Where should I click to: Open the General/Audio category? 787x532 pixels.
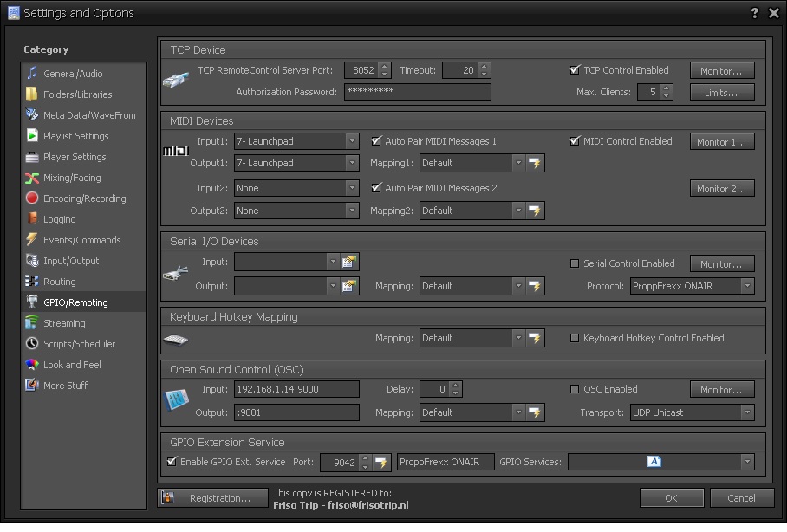click(83, 74)
